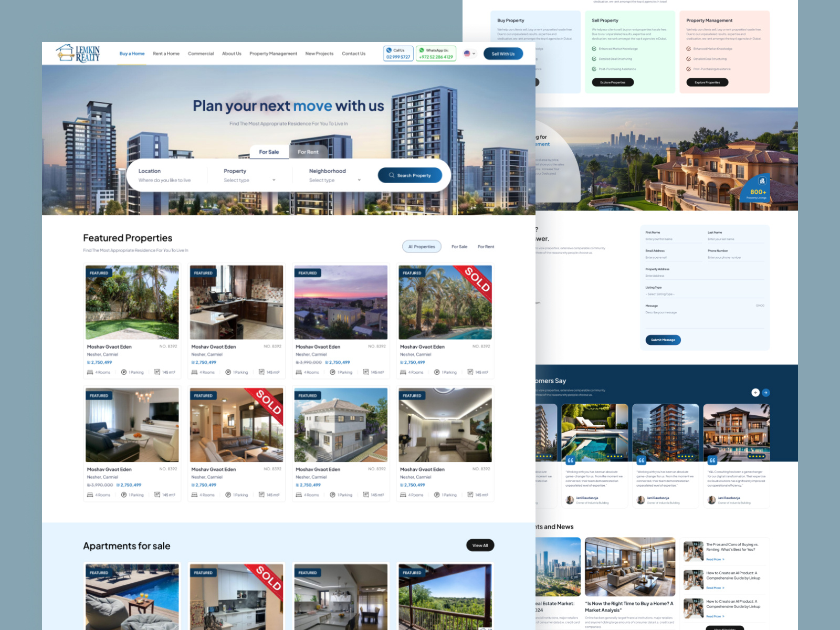Image resolution: width=840 pixels, height=630 pixels.
Task: Click Submit Message button
Action: pyautogui.click(x=663, y=340)
